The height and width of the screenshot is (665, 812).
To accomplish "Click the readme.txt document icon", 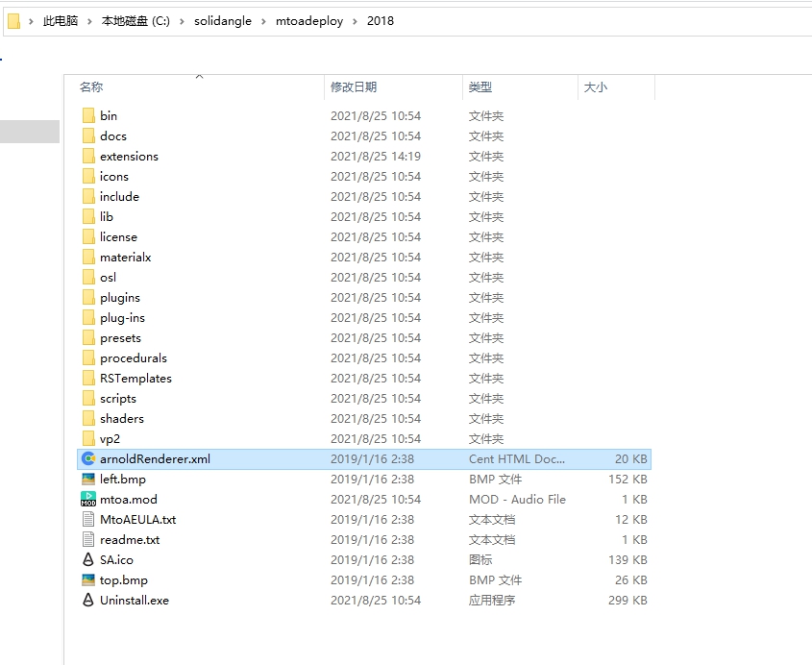I will click(x=88, y=540).
